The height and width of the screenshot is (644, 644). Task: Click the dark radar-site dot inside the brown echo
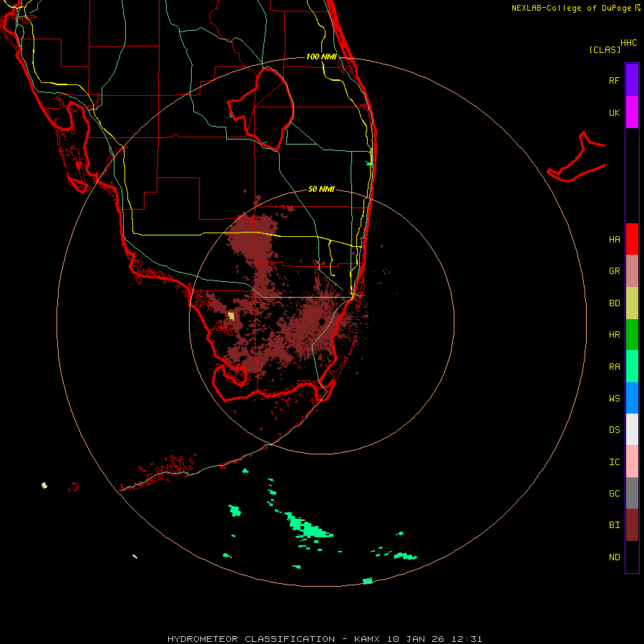[x=321, y=321]
